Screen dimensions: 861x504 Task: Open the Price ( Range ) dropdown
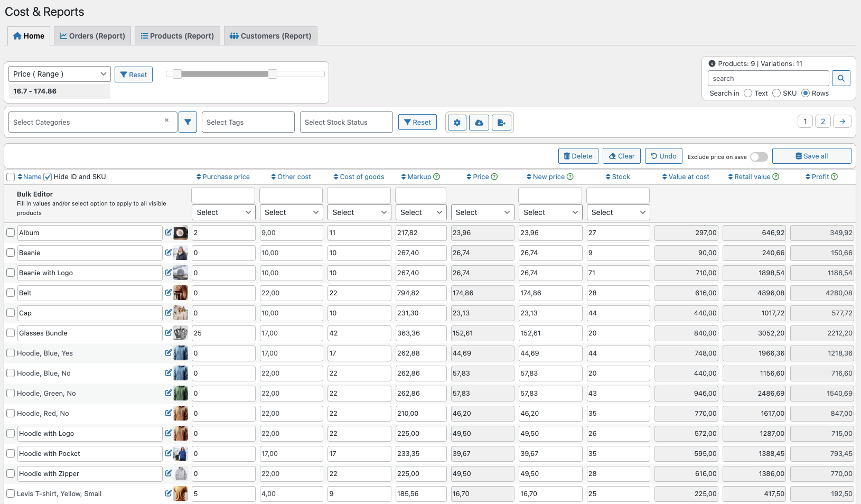pos(59,74)
